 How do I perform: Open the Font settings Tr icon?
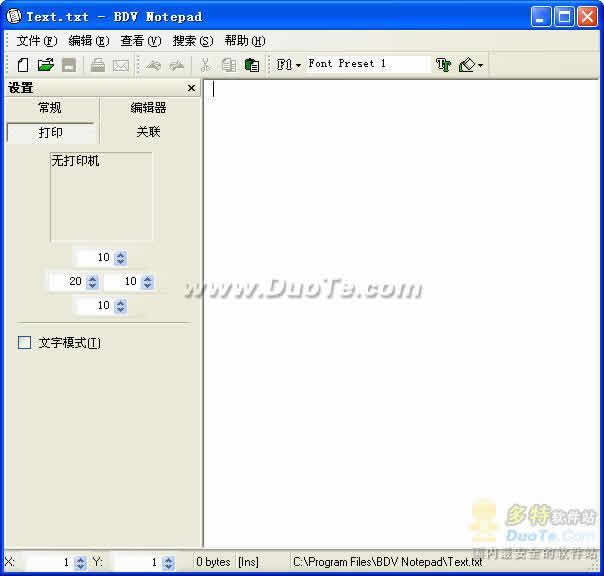click(443, 65)
